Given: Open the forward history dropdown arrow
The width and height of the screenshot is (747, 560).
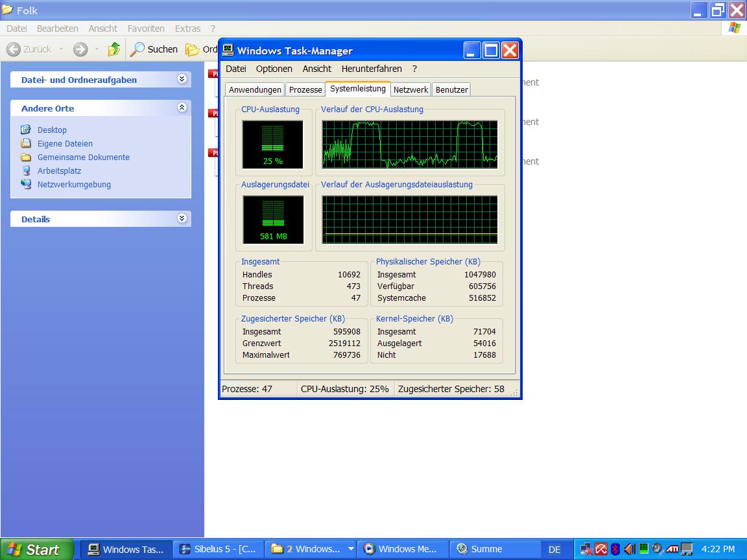Looking at the screenshot, I should [97, 49].
